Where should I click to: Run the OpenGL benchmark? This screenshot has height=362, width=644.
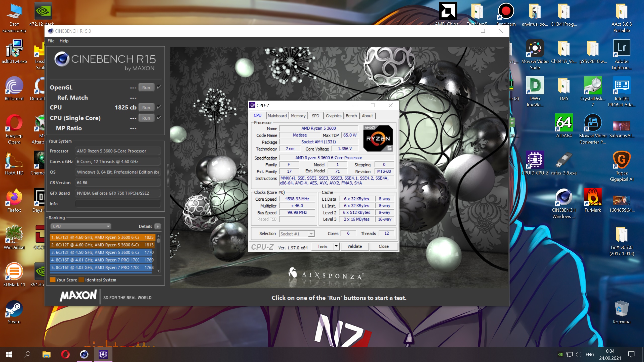pyautogui.click(x=146, y=87)
